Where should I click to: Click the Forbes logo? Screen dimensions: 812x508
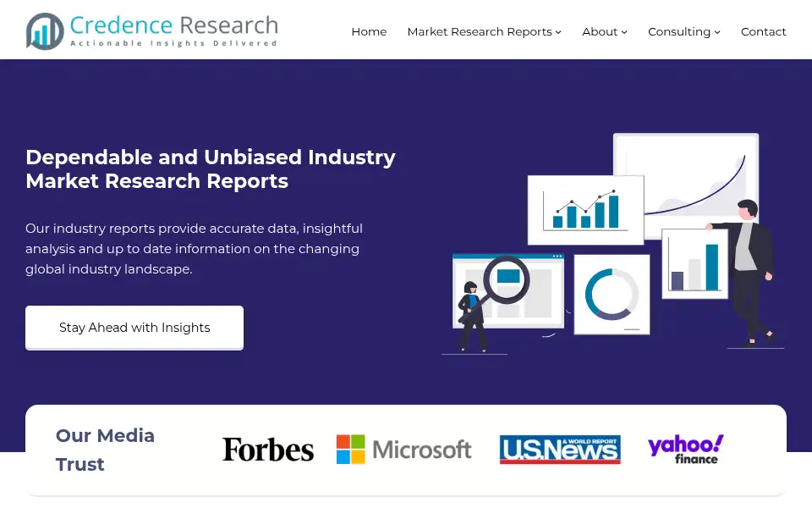[x=268, y=449]
